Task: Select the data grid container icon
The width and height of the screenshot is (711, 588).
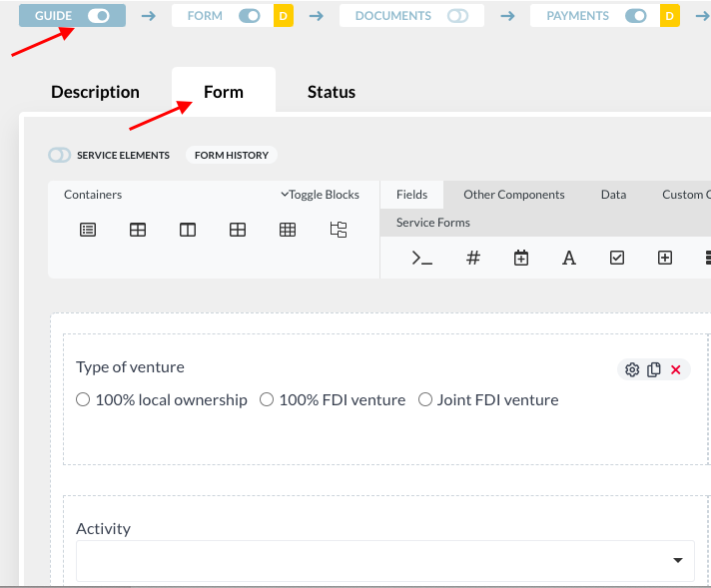Action: 288,230
